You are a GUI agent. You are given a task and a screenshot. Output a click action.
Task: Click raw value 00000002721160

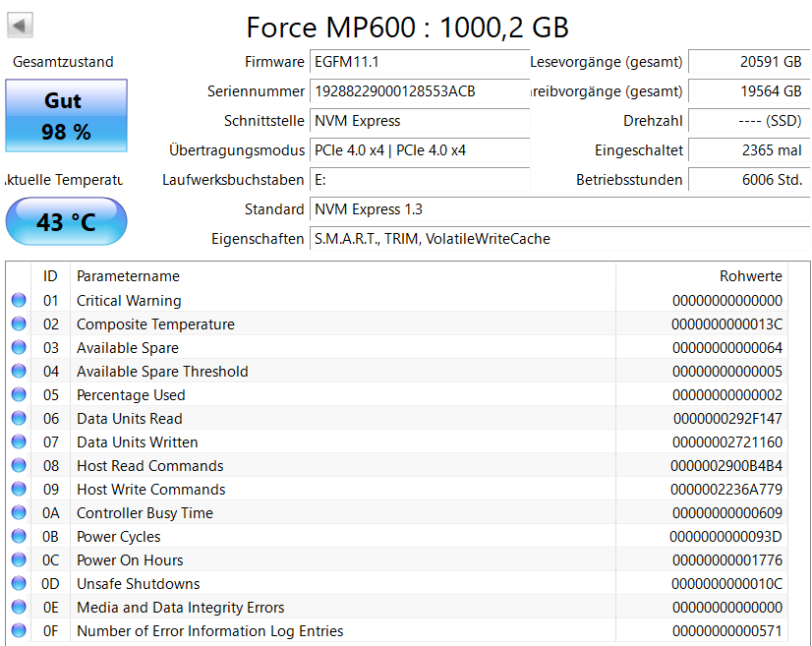(727, 442)
